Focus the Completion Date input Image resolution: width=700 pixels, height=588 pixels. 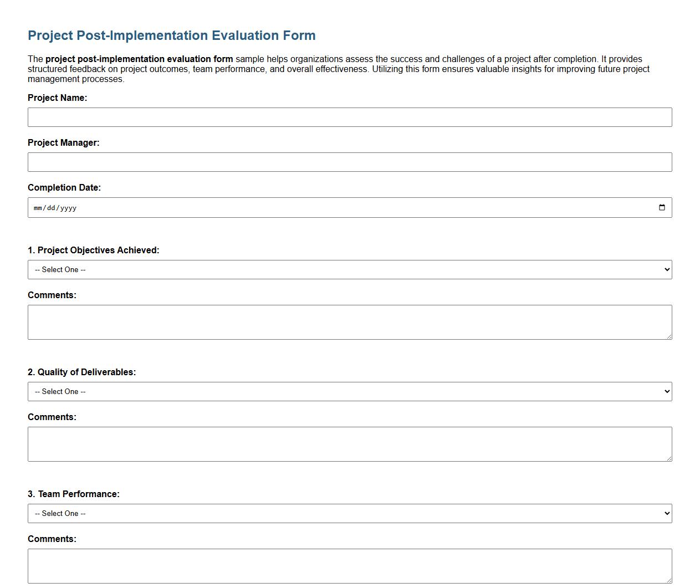(222, 207)
